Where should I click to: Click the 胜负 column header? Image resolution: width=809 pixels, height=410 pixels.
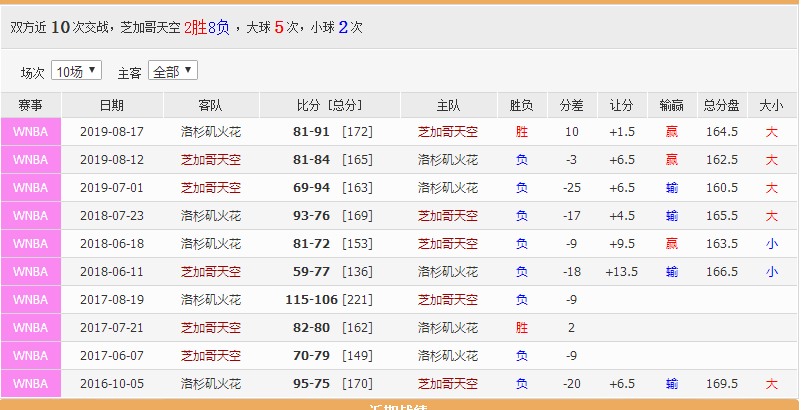click(522, 105)
